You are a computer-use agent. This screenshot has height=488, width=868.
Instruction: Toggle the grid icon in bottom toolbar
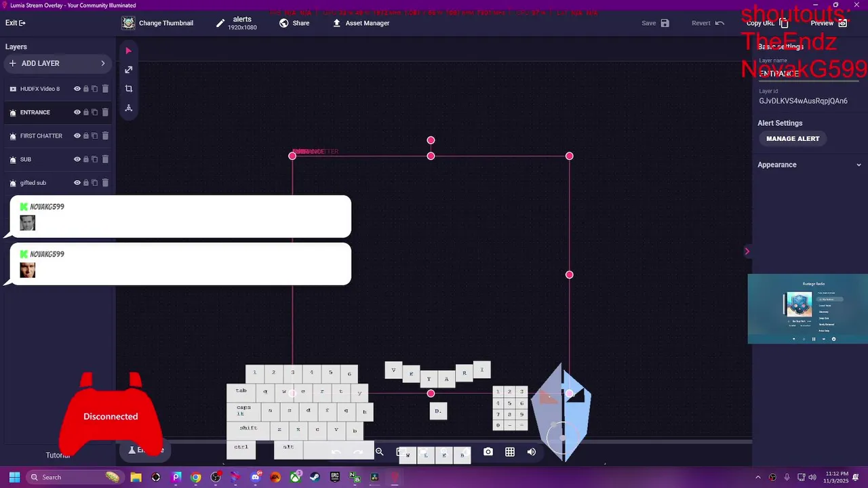click(x=510, y=452)
